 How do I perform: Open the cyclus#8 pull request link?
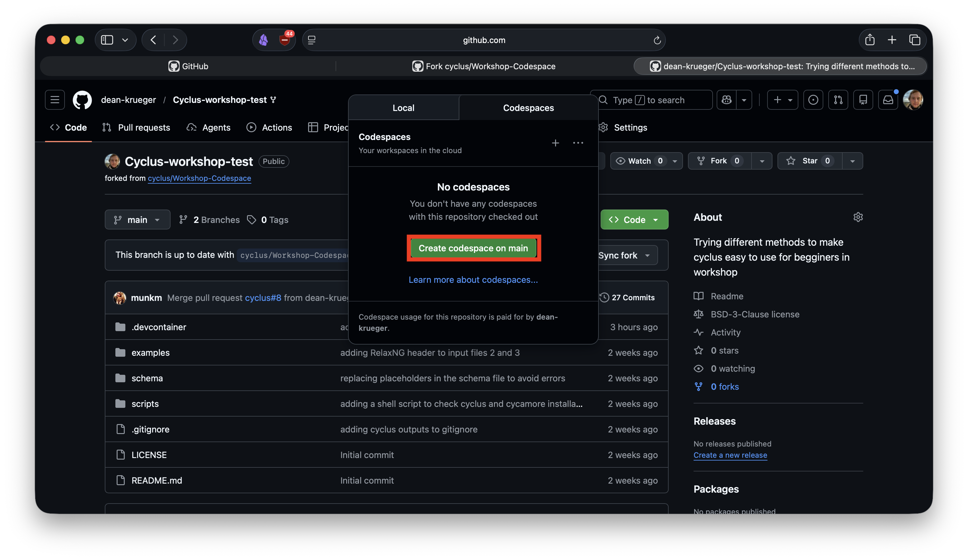click(263, 298)
